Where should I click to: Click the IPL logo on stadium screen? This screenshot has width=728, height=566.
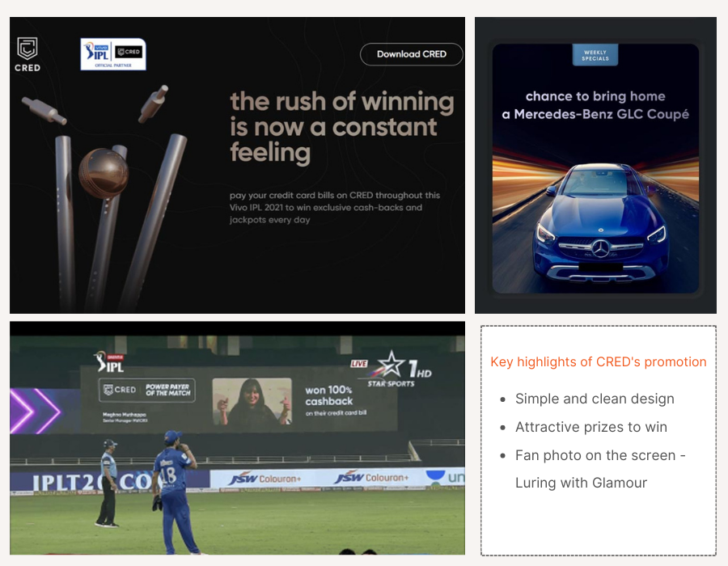[x=109, y=362]
